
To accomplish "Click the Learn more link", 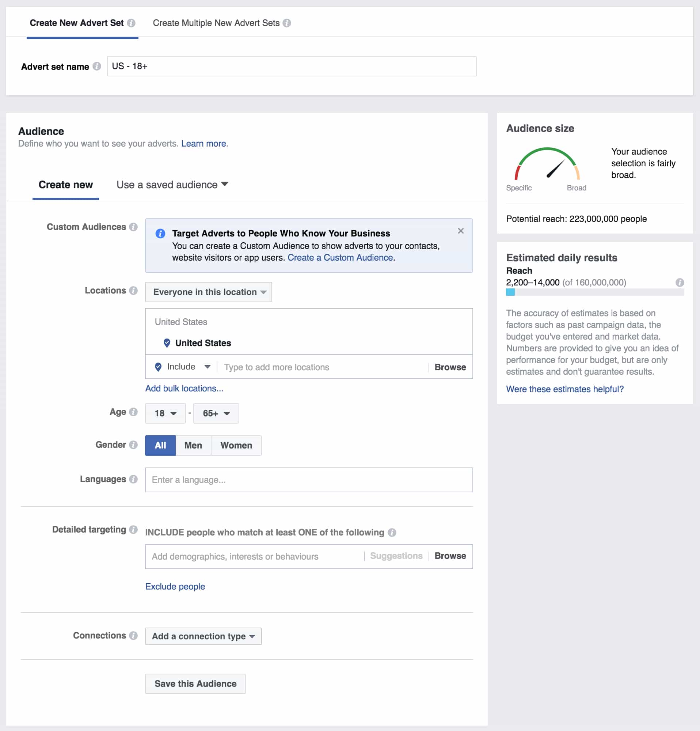I will 203,144.
